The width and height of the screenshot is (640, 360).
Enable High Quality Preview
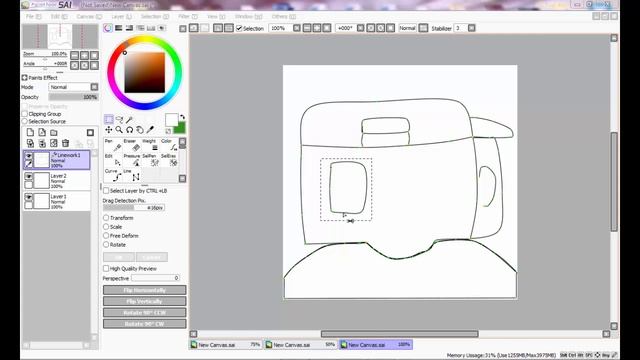tap(106, 268)
